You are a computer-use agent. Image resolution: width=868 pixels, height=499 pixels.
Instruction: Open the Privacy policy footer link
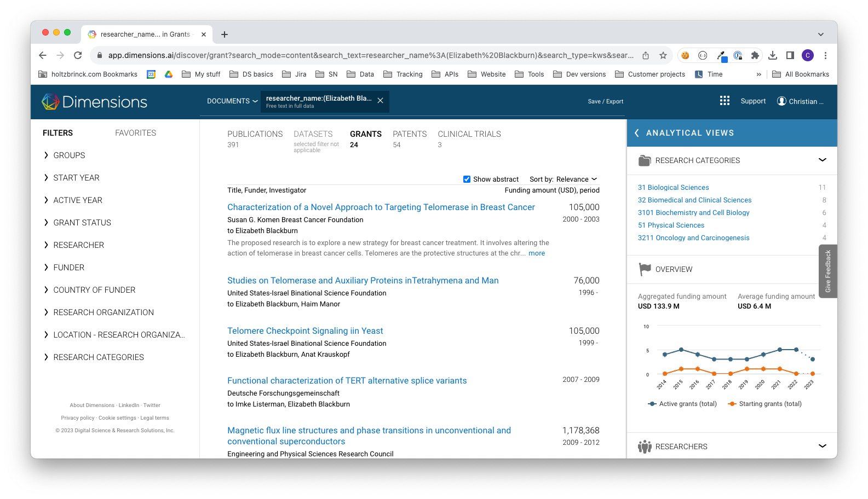point(78,418)
